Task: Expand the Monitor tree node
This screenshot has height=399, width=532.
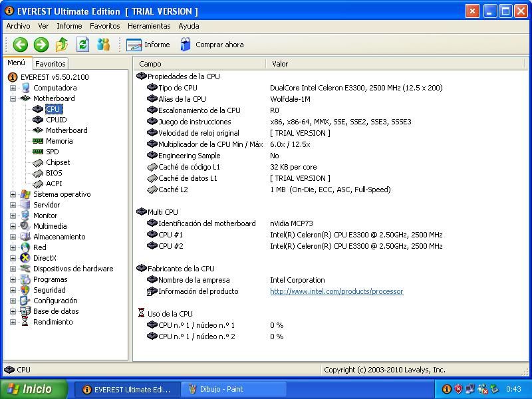Action: click(x=13, y=215)
